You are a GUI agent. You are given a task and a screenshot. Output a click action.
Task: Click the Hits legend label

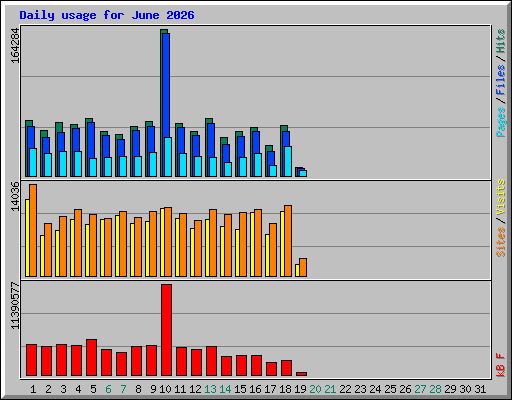pyautogui.click(x=501, y=41)
